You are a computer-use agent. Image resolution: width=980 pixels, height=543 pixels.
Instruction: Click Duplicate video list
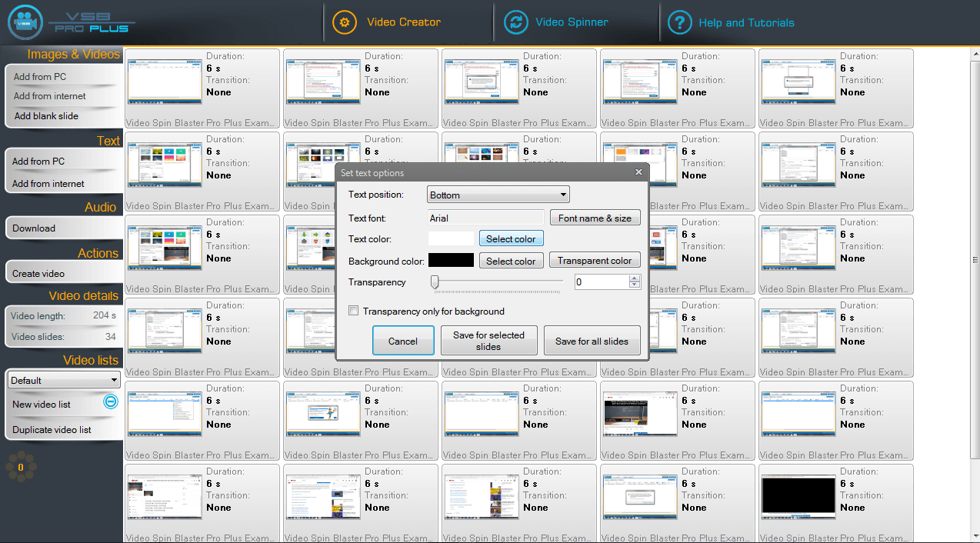coord(52,429)
